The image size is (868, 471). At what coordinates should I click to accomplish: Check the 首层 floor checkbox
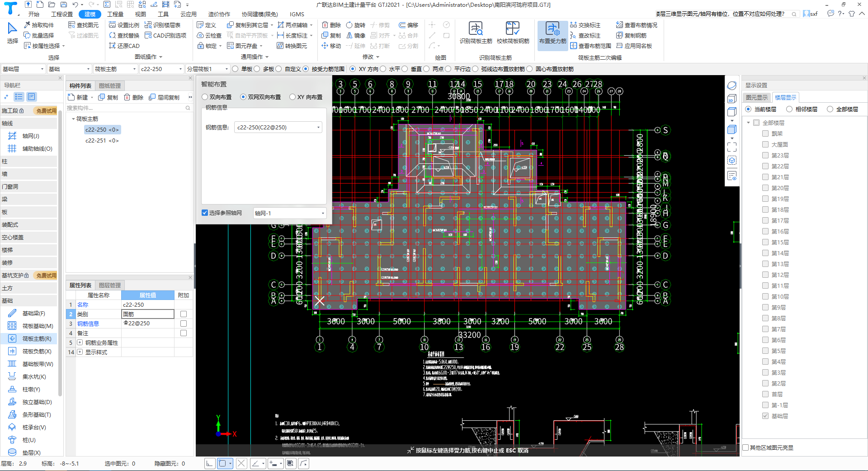pos(765,394)
